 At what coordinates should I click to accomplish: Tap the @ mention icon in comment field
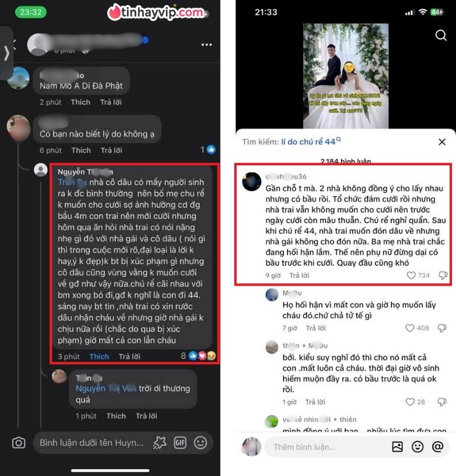(x=438, y=446)
